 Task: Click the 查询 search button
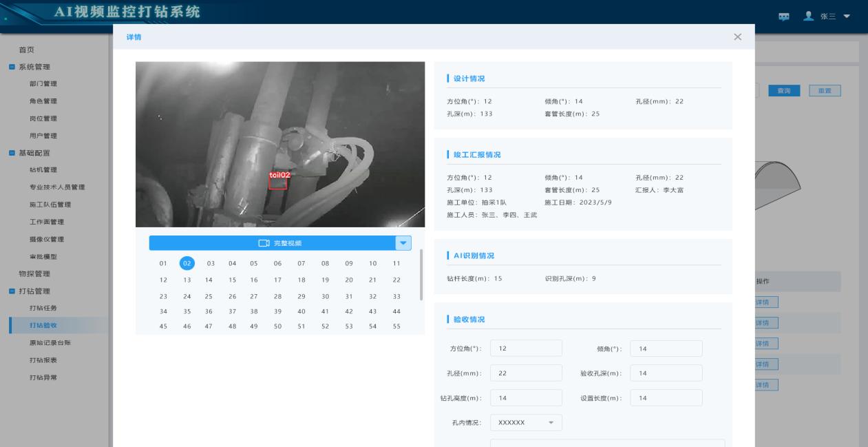pos(783,91)
